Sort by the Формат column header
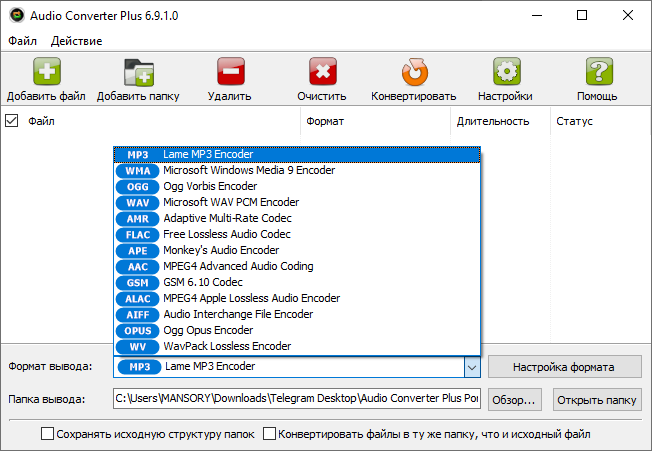 click(x=375, y=121)
